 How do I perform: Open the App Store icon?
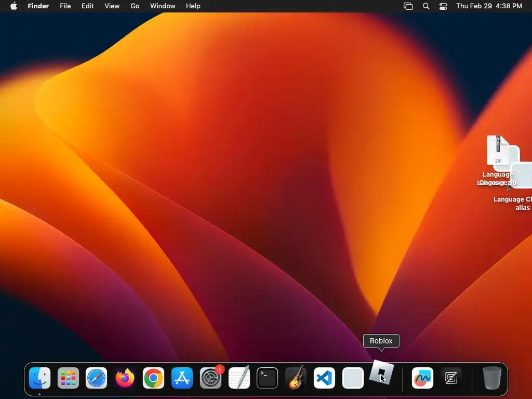[182, 378]
